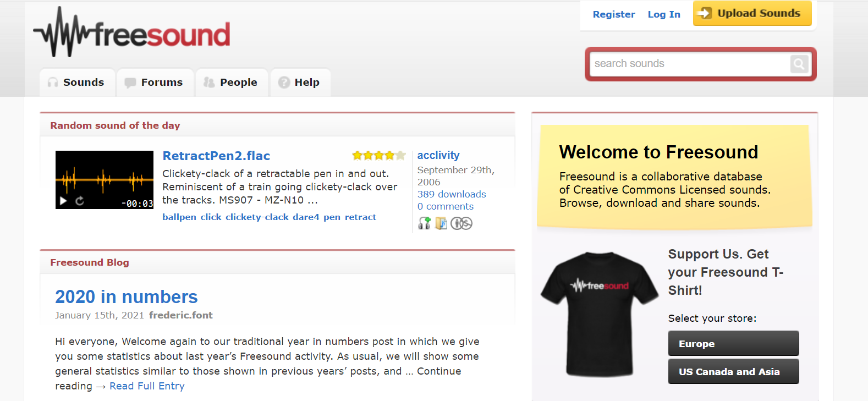Click the frederic.font author name
Screen dimensions: 868x401
[180, 315]
